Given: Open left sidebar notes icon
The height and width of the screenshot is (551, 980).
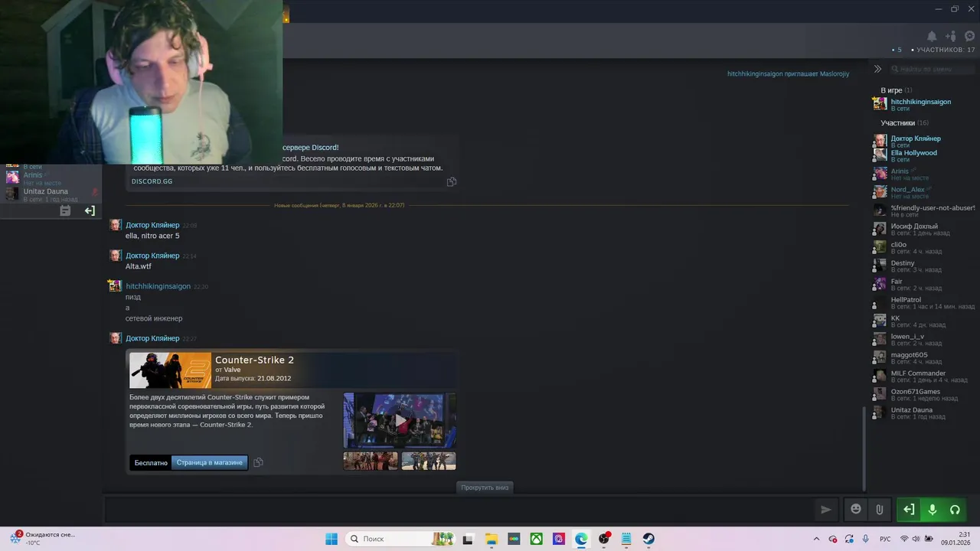Looking at the screenshot, I should point(65,210).
